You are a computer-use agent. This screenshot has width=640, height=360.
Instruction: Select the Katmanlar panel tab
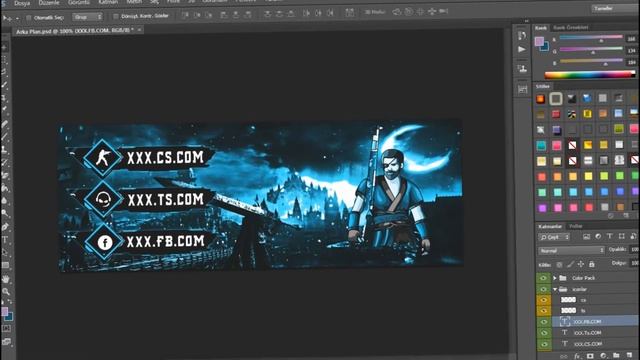(550, 226)
